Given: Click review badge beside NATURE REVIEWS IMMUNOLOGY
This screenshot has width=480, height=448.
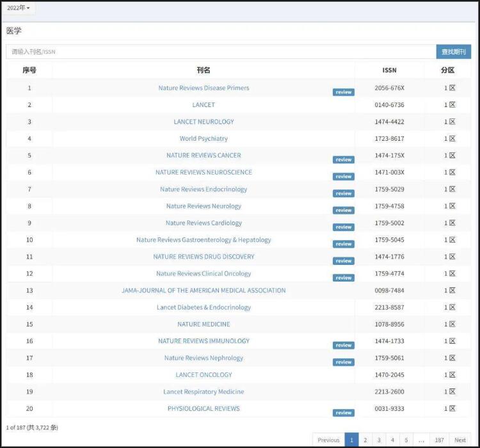Looking at the screenshot, I should (343, 346).
